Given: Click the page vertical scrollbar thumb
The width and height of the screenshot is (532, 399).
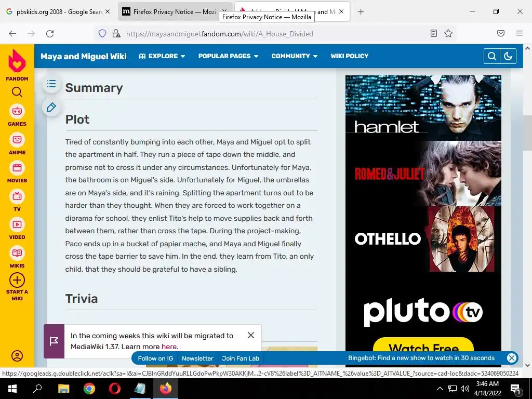Looking at the screenshot, I should pos(527,133).
